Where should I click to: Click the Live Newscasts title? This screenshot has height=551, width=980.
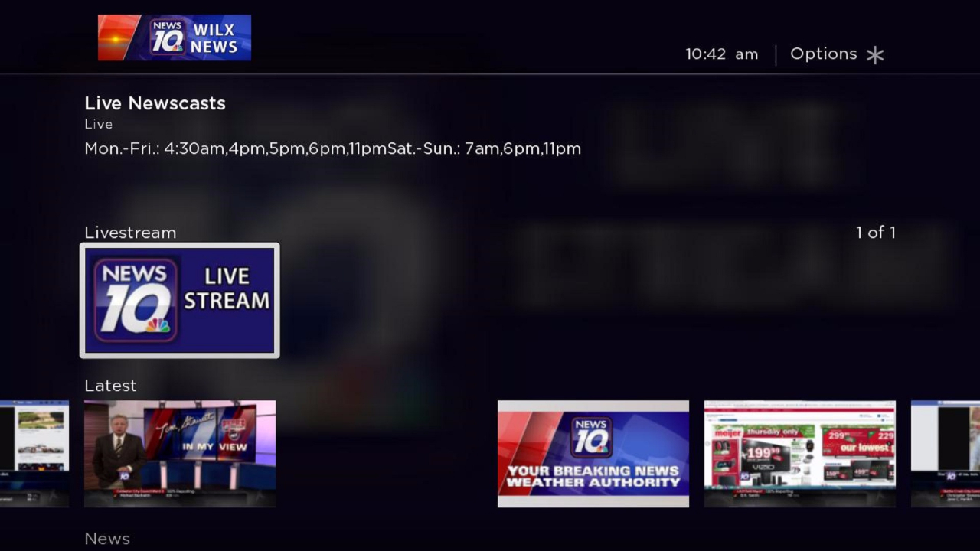pos(155,103)
